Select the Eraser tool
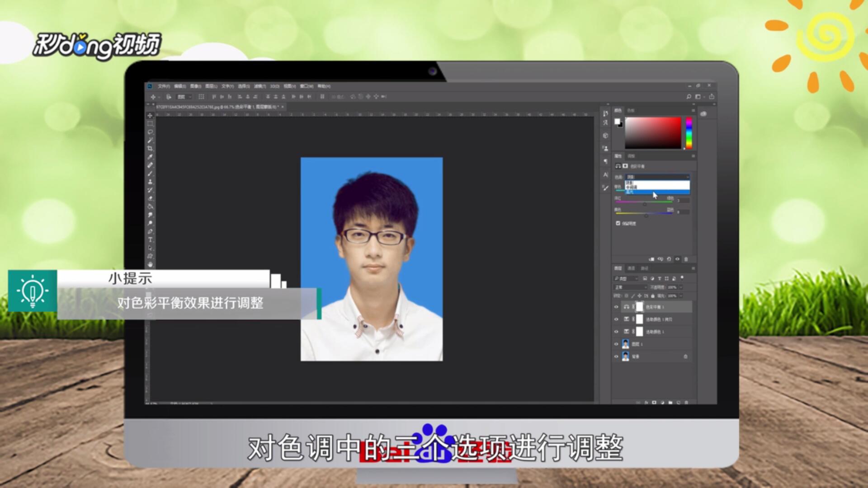 (150, 197)
